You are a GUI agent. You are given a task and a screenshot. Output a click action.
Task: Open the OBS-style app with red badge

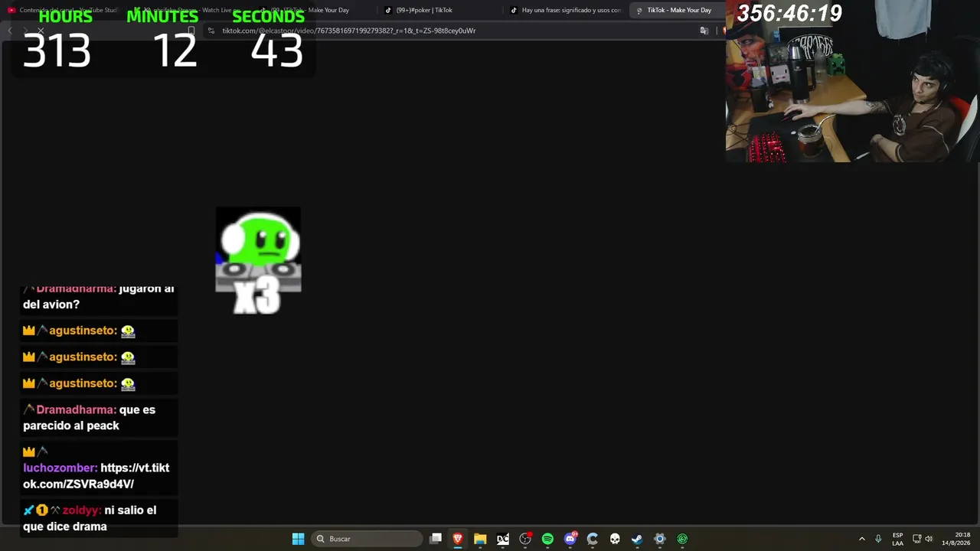tap(525, 539)
